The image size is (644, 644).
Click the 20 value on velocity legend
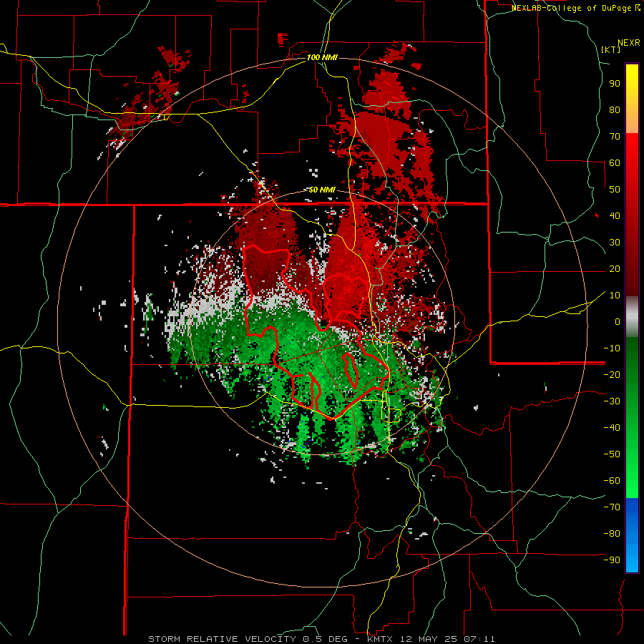click(x=615, y=268)
